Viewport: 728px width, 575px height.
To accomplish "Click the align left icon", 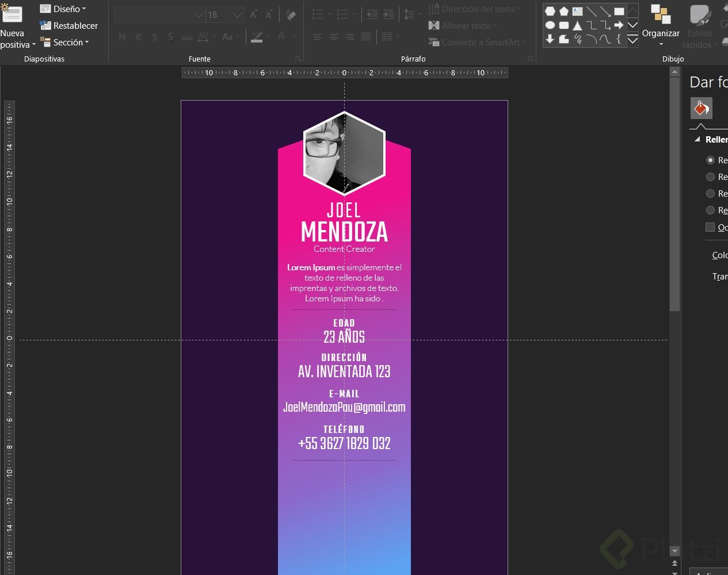I will pos(318,37).
